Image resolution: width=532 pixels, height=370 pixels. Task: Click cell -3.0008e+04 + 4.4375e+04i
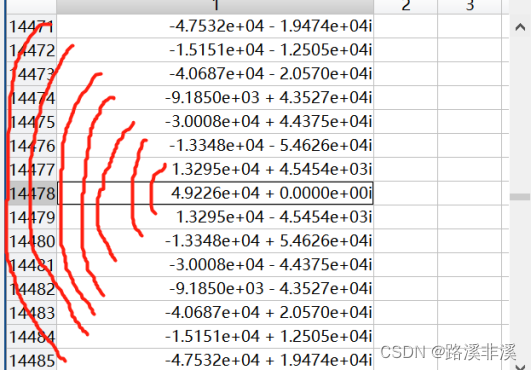coord(215,122)
